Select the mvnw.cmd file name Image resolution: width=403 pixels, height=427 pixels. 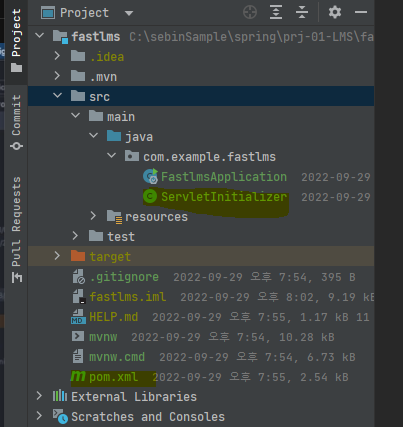[x=117, y=357]
